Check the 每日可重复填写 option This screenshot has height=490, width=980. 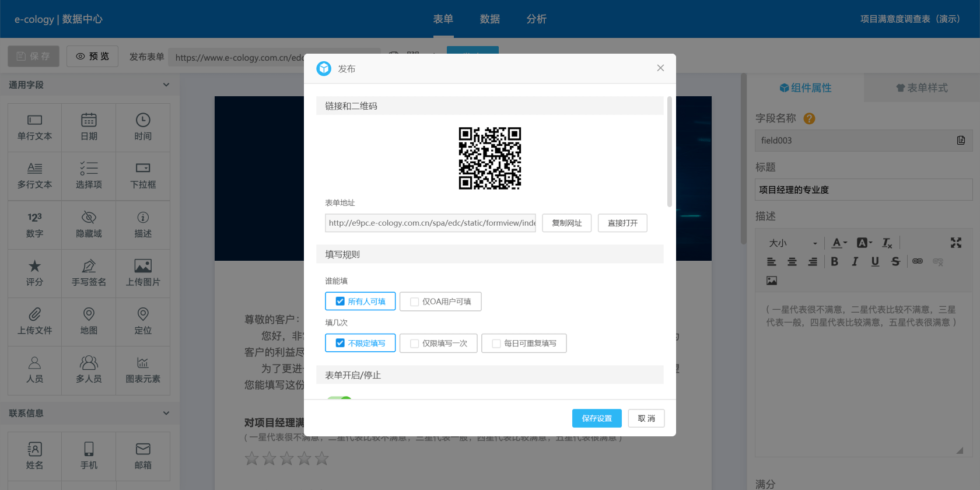[x=524, y=343]
